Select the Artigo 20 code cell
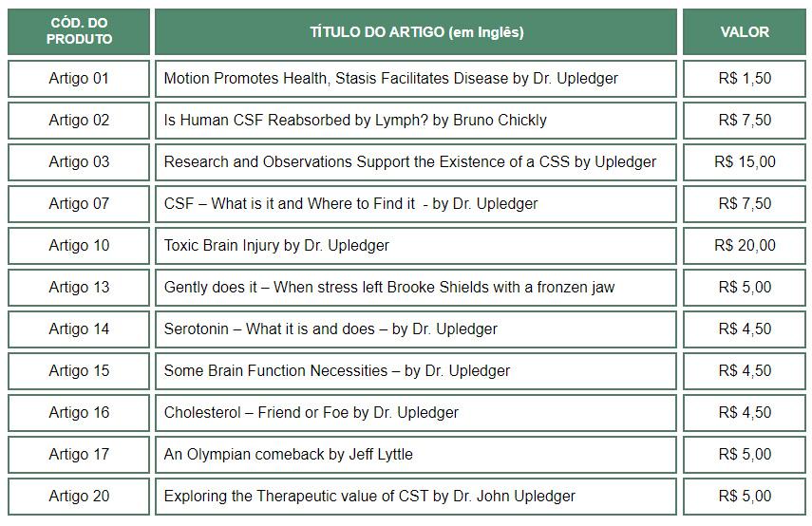 (79, 496)
